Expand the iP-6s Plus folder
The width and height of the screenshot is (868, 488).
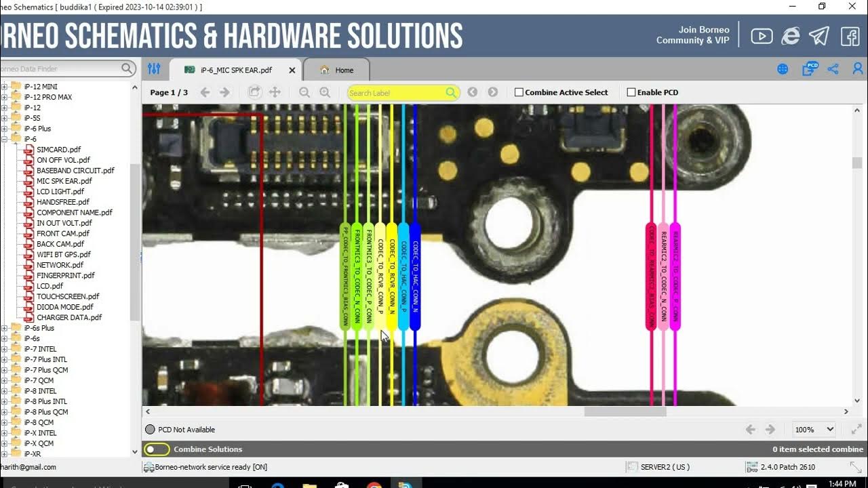coord(4,328)
